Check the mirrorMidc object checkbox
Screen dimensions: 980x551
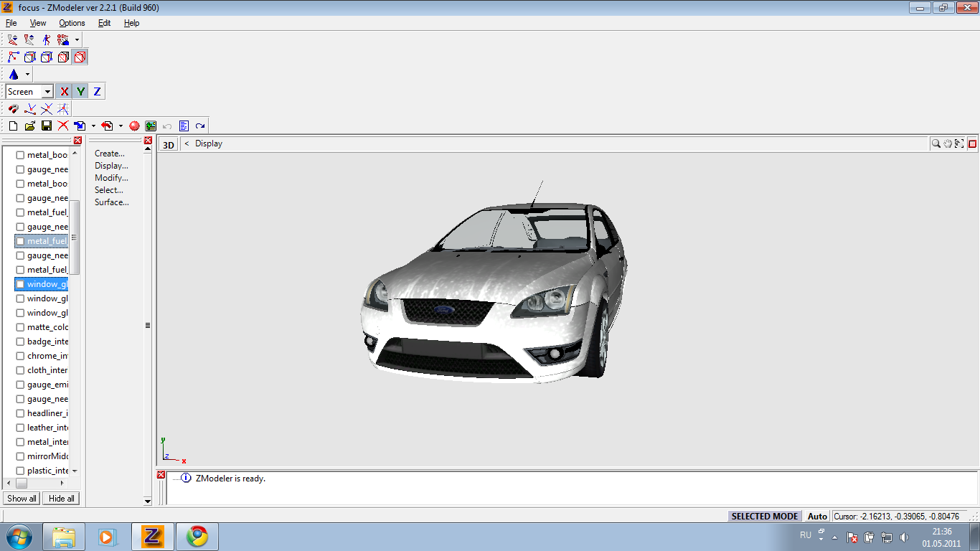tap(20, 456)
